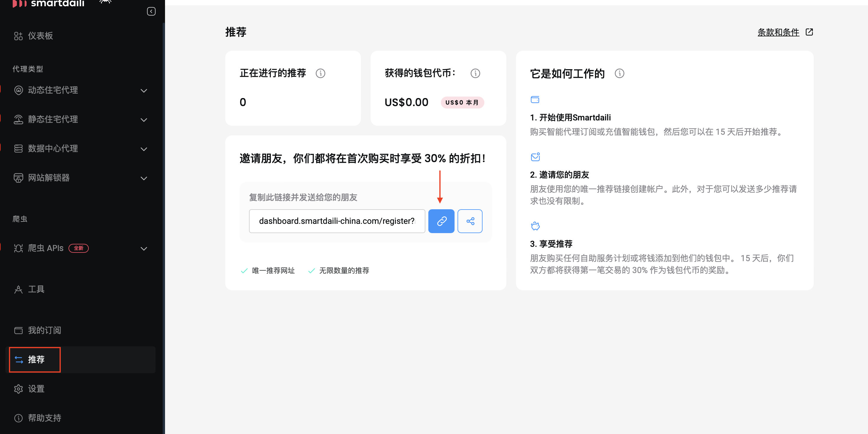The width and height of the screenshot is (868, 434).
Task: Expand the 动态住宅代理 chevron
Action: point(144,91)
